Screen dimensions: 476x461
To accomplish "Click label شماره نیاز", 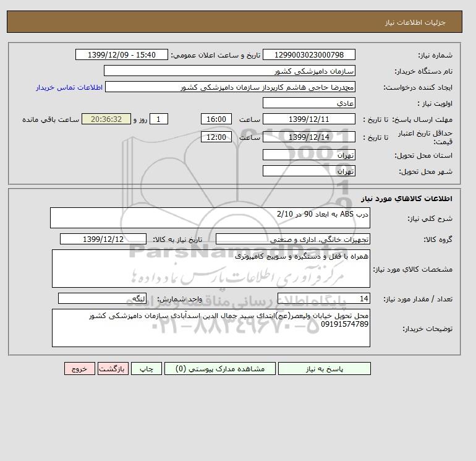I will [435, 55].
